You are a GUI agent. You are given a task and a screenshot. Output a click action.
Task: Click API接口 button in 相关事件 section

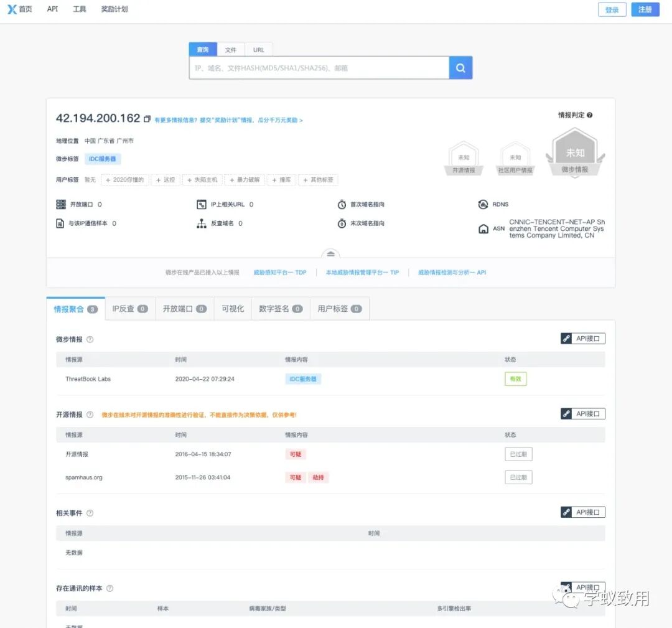[583, 512]
